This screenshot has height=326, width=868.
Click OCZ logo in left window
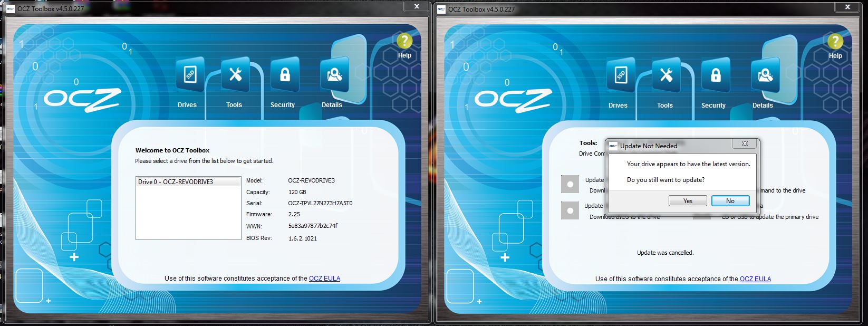tap(82, 100)
